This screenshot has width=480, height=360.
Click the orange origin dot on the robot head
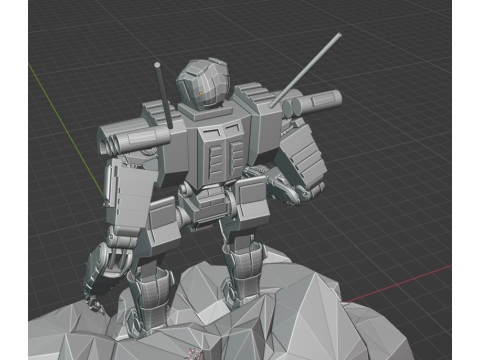[201, 93]
